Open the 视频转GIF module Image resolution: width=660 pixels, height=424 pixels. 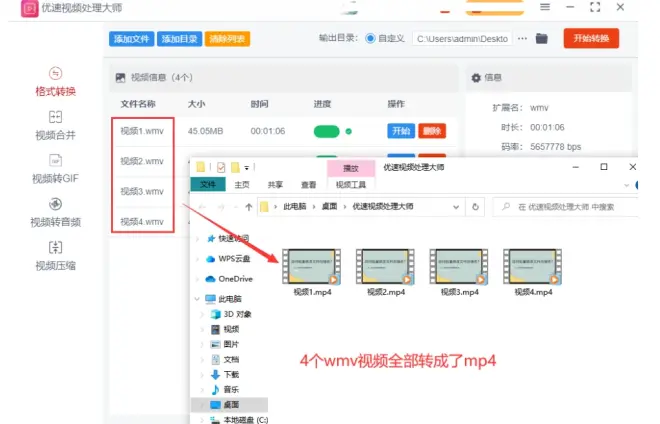(55, 169)
